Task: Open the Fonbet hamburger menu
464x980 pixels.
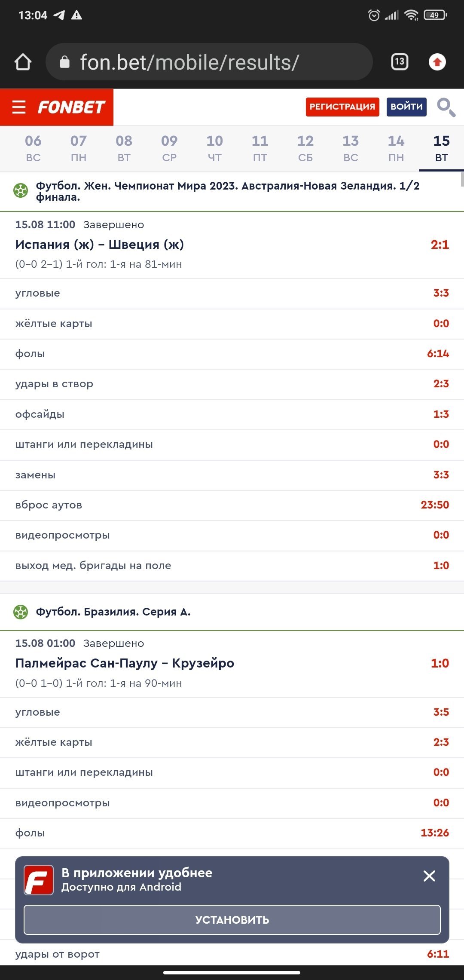Action: pyautogui.click(x=19, y=107)
